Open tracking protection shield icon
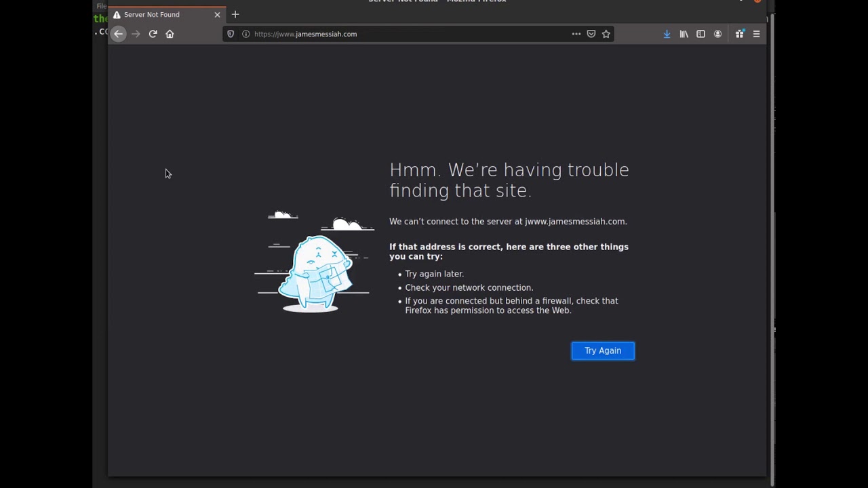The width and height of the screenshot is (868, 488). (x=231, y=34)
